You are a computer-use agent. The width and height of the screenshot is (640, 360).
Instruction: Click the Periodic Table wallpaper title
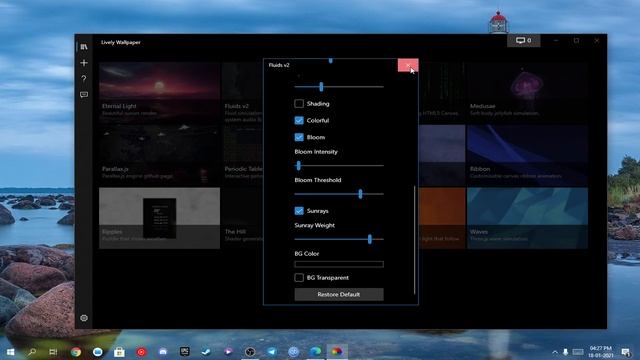click(244, 169)
